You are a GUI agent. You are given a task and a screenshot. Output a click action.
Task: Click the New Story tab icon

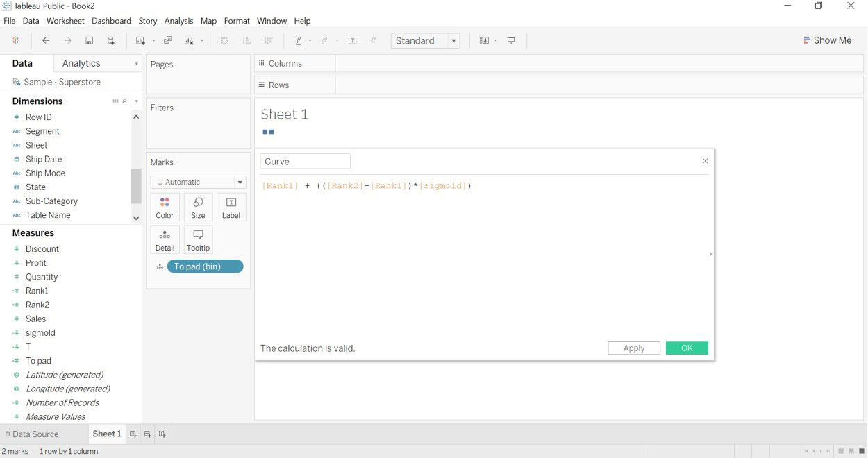click(x=162, y=434)
